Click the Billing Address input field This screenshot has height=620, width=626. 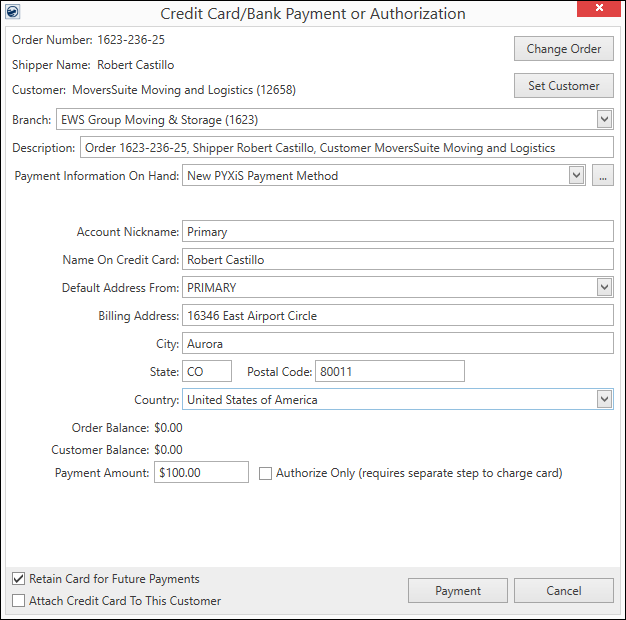(x=397, y=316)
